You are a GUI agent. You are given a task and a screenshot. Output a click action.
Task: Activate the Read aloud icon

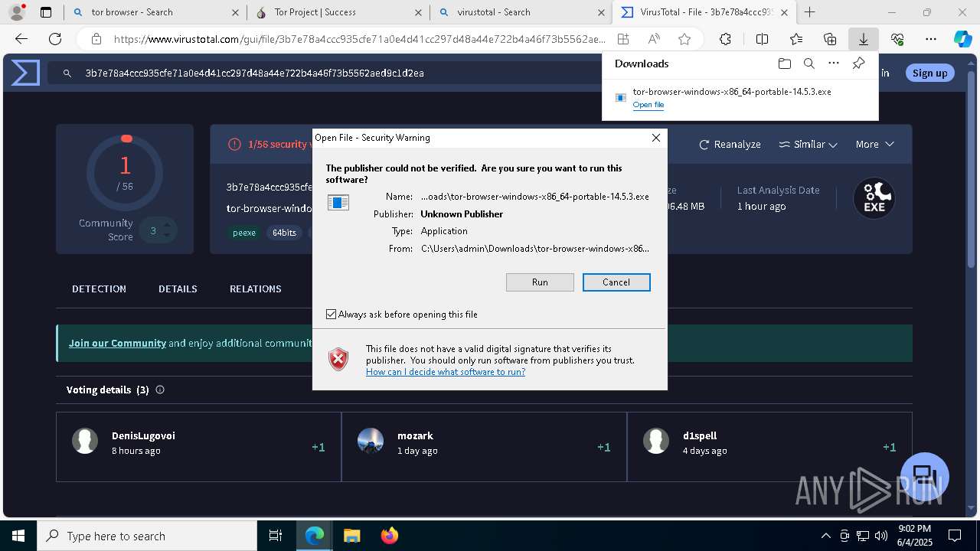(x=654, y=39)
